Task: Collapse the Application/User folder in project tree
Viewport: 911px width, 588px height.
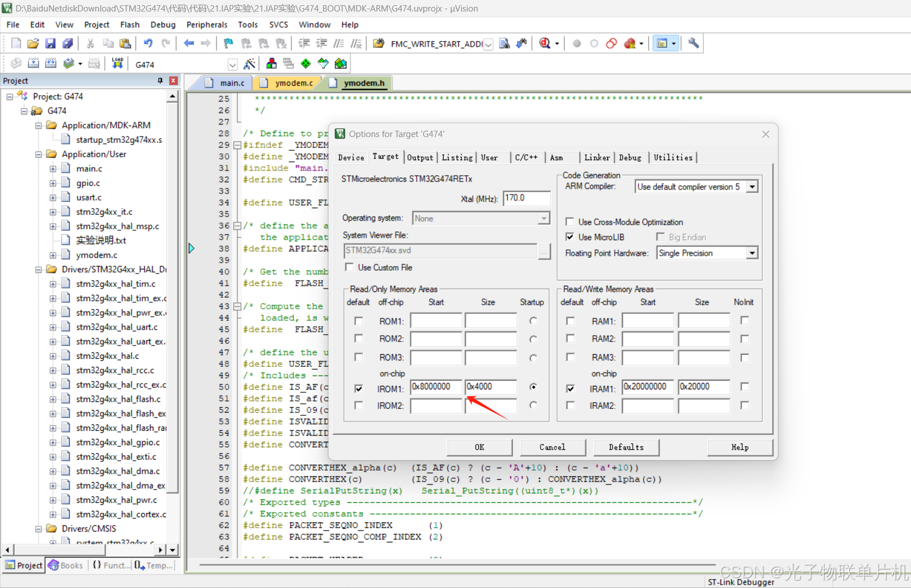Action: pyautogui.click(x=38, y=154)
